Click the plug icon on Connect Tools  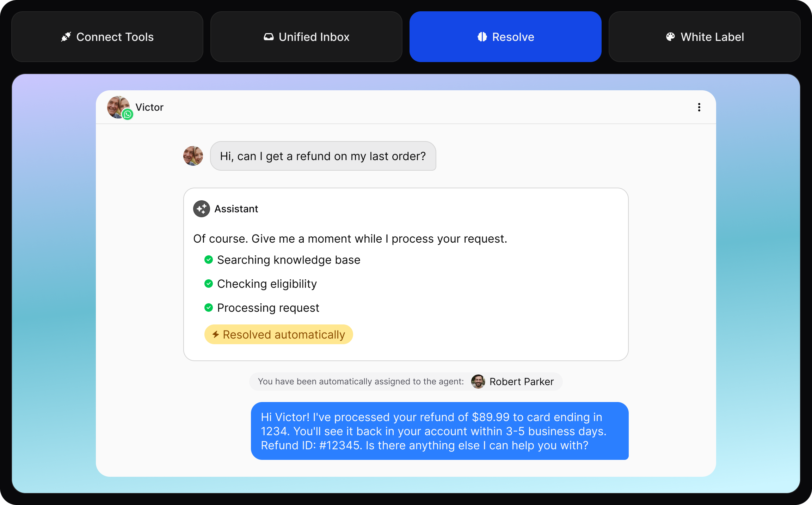tap(66, 37)
